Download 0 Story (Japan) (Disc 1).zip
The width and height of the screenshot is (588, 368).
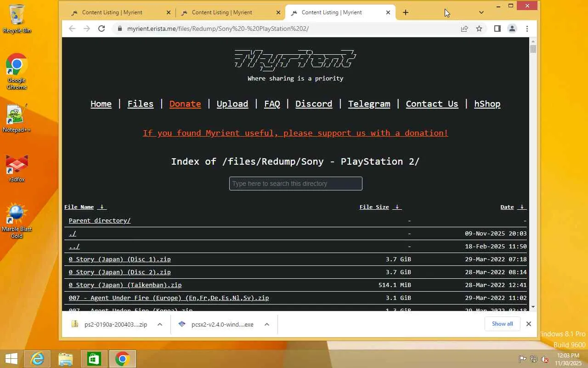(120, 259)
